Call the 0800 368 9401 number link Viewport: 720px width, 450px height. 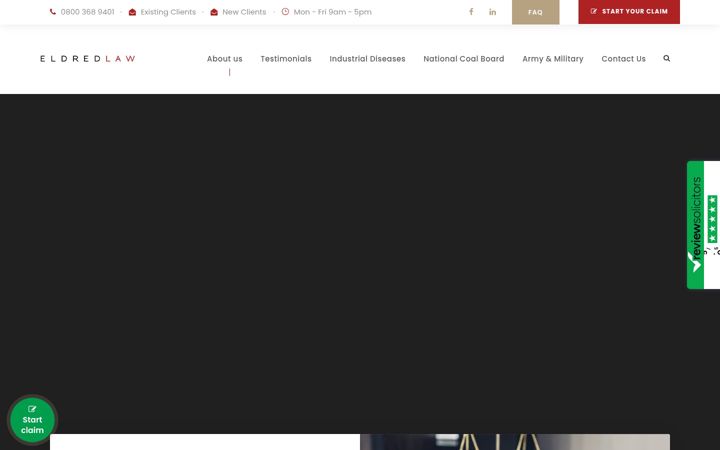tap(87, 12)
